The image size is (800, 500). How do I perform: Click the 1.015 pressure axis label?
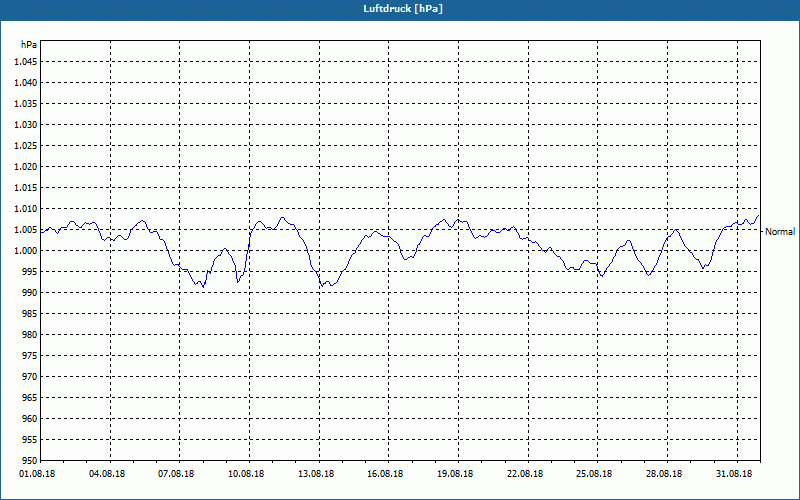click(x=25, y=188)
